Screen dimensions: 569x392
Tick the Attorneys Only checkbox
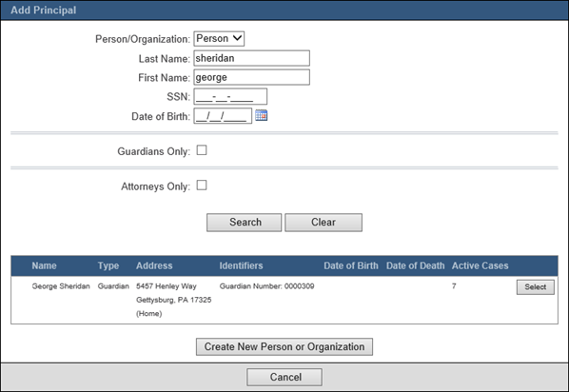[202, 186]
